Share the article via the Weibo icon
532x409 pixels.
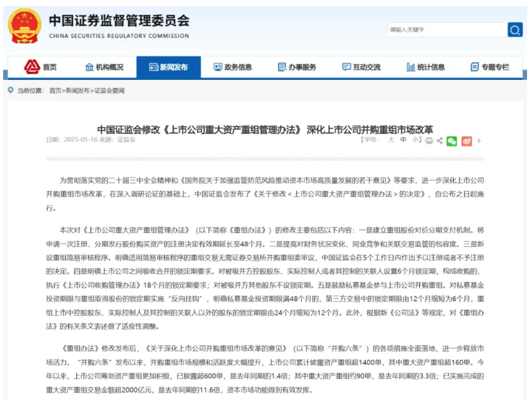(466, 141)
